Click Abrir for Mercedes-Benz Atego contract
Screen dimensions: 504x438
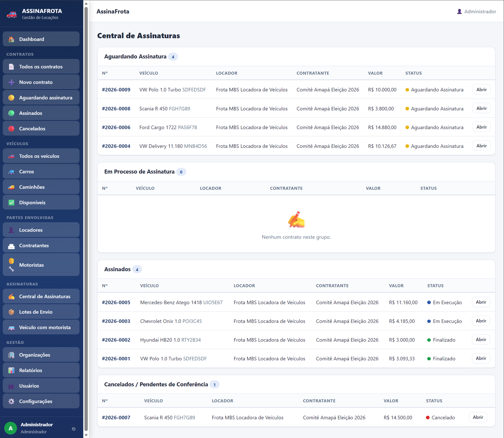481,302
